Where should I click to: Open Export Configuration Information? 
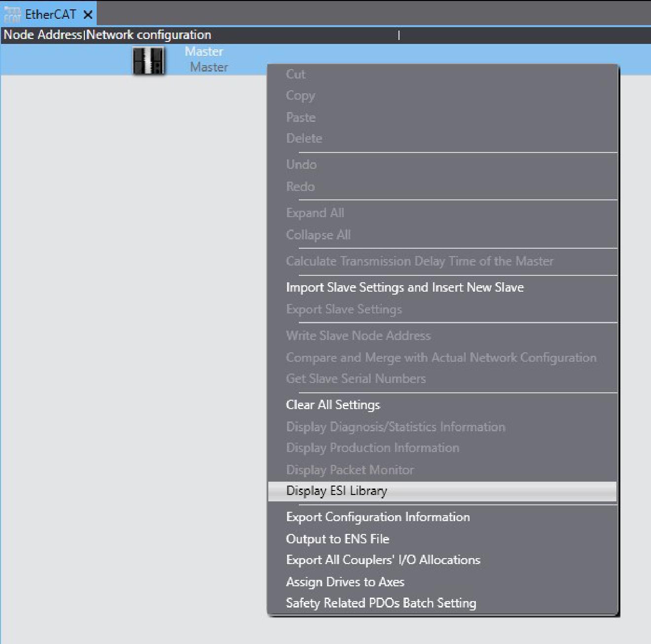point(378,517)
